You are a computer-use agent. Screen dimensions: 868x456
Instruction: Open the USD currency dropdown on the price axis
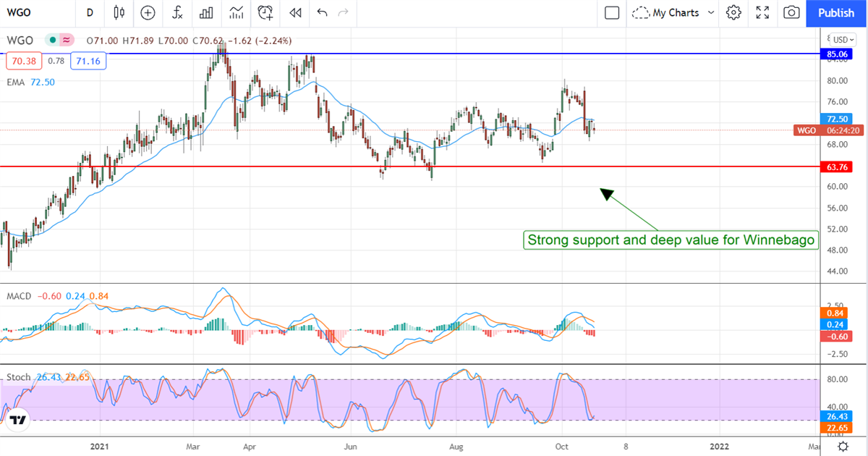(843, 39)
